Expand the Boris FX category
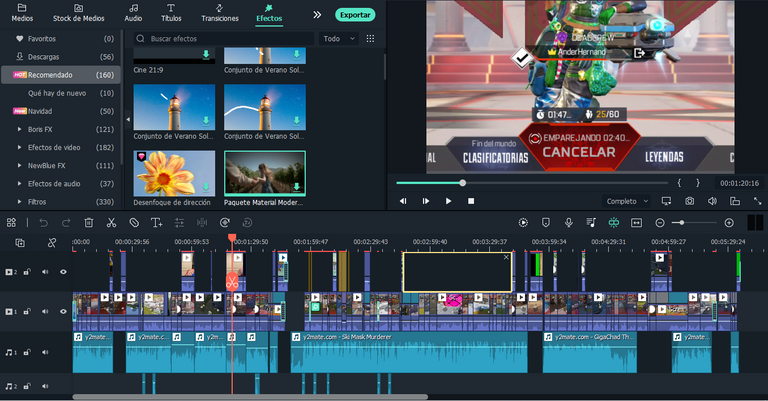This screenshot has width=768, height=401. pos(20,129)
